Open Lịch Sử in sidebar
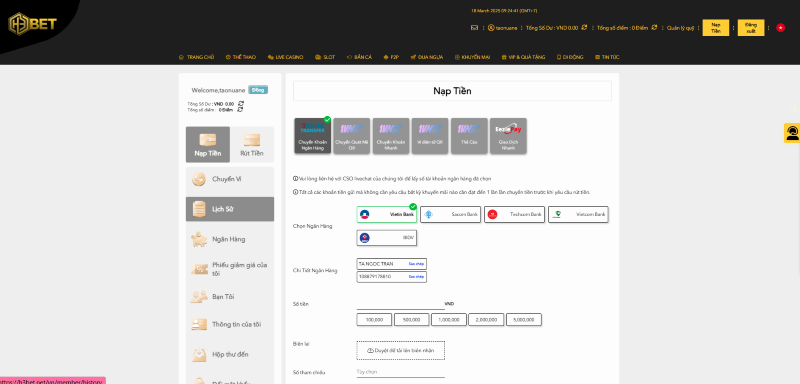The image size is (800, 384). coord(230,209)
